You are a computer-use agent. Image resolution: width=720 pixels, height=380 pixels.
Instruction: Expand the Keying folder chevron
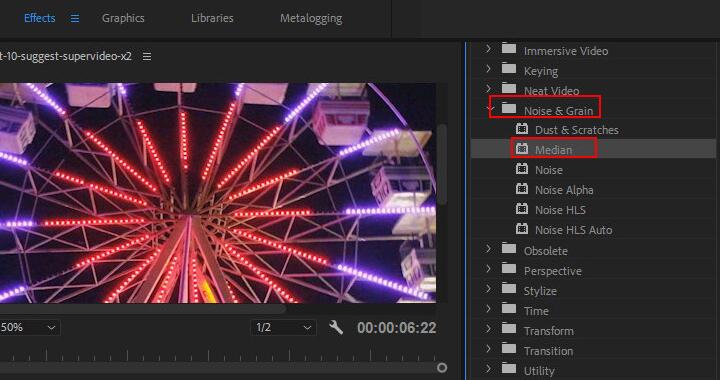click(x=488, y=69)
